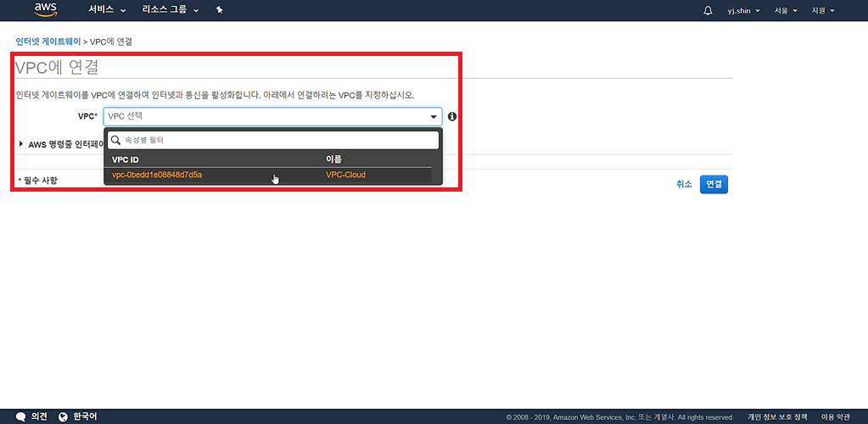
Task: Click the globe language icon
Action: (63, 417)
